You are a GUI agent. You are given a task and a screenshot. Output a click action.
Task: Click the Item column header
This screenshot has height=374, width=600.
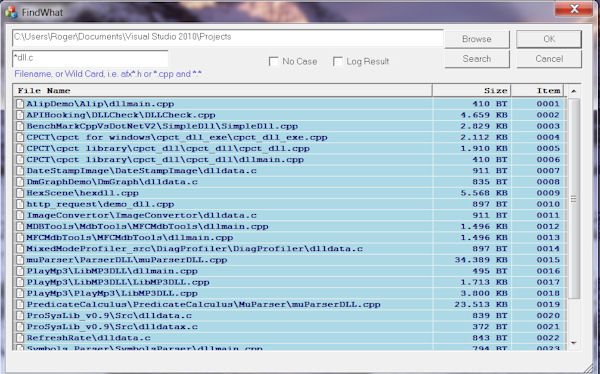click(537, 91)
